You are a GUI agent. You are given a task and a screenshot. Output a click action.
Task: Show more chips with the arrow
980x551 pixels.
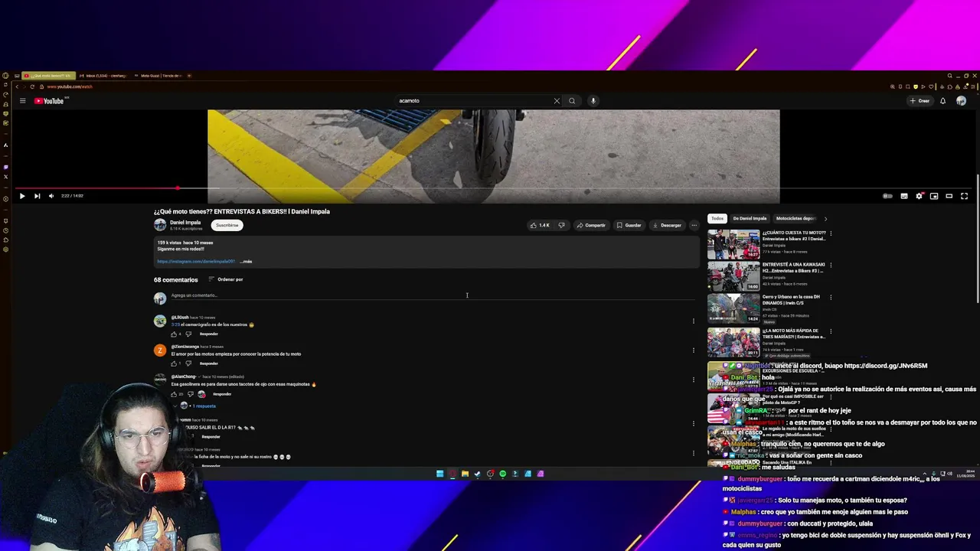coord(825,219)
